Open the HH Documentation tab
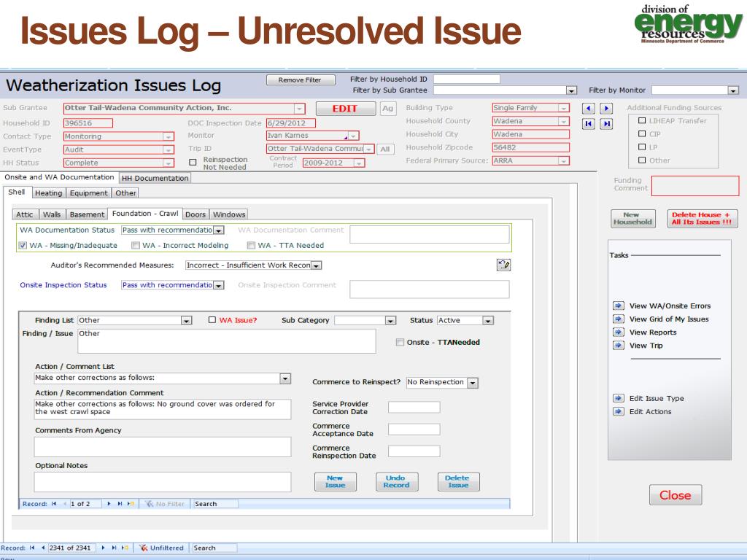Viewport: 747px width, 560px height. coord(155,178)
